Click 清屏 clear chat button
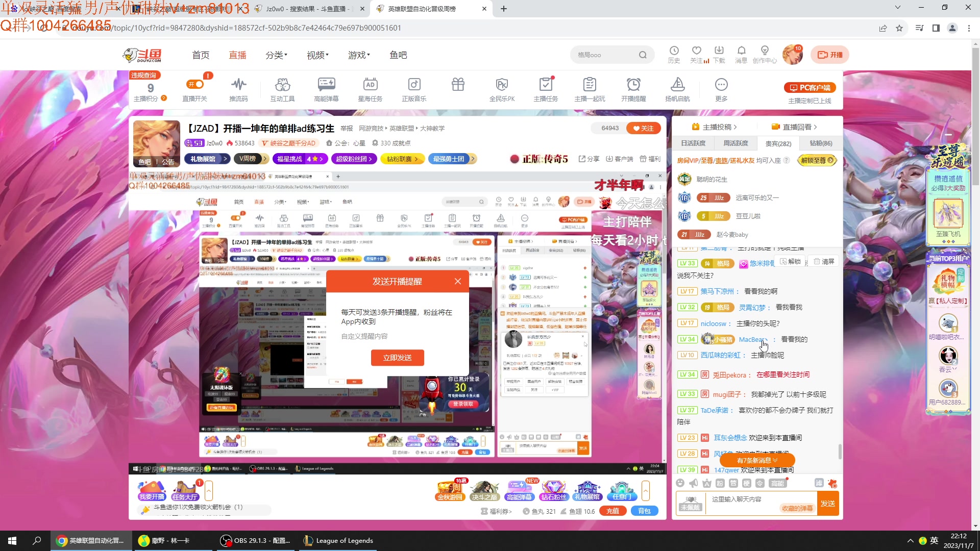This screenshot has height=551, width=980. click(824, 261)
